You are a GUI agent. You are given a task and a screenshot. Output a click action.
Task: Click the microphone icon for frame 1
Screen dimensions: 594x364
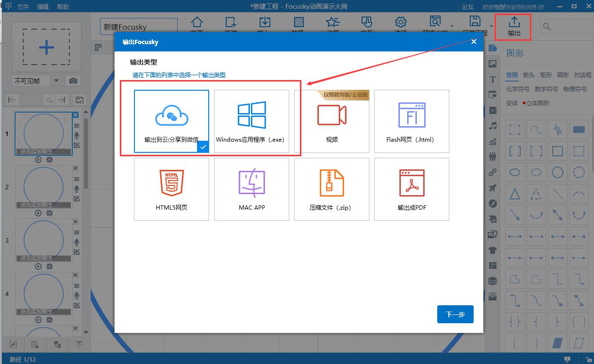[x=77, y=135]
